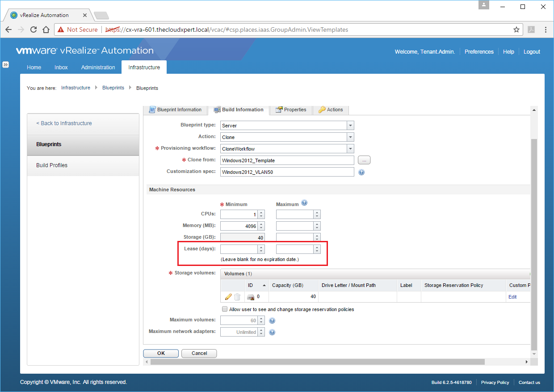Enable allow user to change storage reservation policies
Screen dimensions: 554x392
pos(225,309)
